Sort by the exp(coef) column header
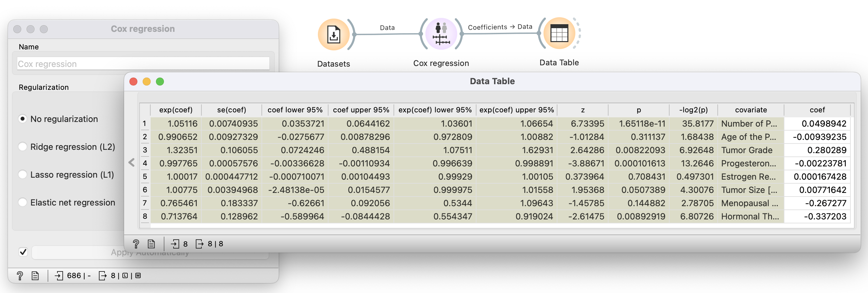This screenshot has height=293, width=868. click(x=176, y=110)
